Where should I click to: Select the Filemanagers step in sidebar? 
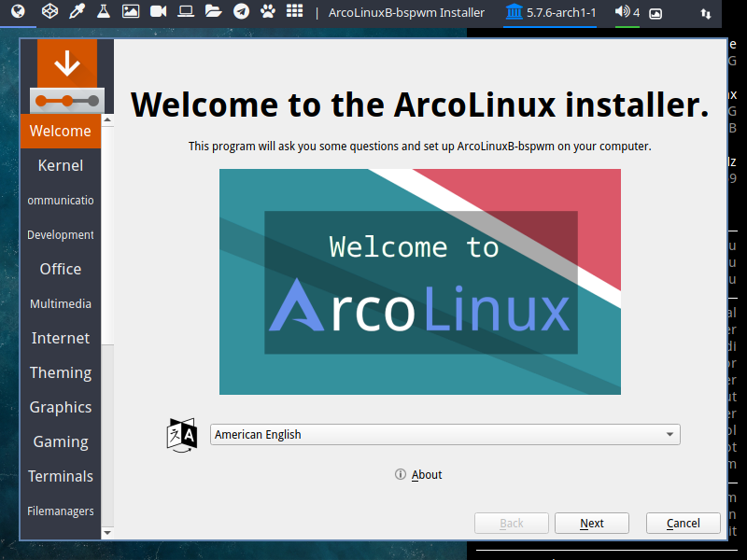[x=61, y=511]
